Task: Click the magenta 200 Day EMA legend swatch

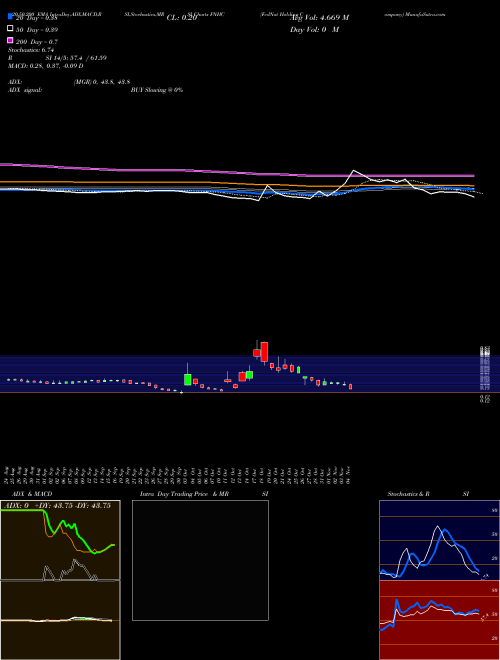Action: tap(10, 40)
